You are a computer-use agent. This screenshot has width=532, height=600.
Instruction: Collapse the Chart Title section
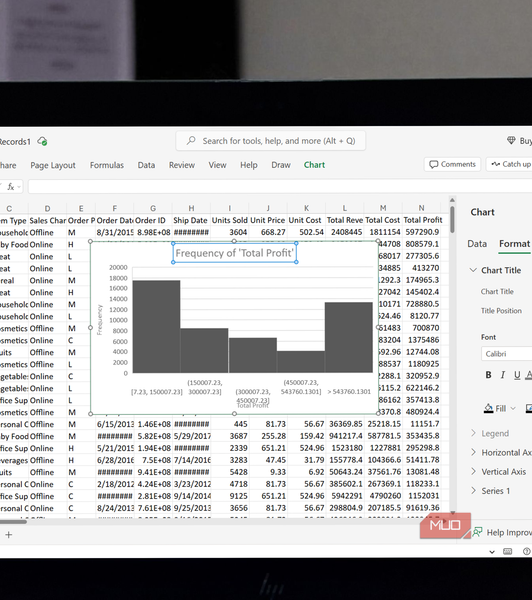click(473, 270)
